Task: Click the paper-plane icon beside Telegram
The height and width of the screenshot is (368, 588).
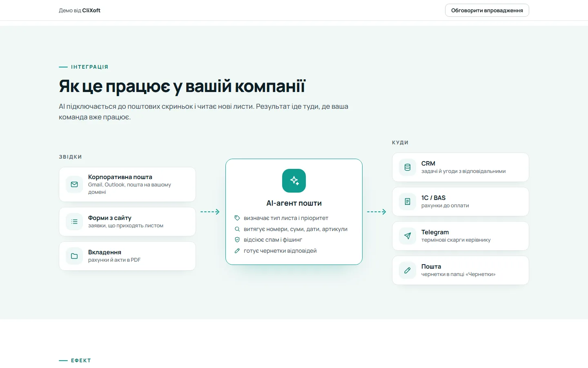Action: coord(408,236)
